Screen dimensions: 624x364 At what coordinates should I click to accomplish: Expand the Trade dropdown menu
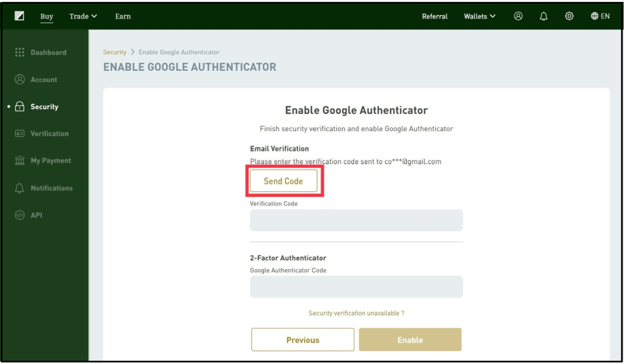pyautogui.click(x=83, y=16)
